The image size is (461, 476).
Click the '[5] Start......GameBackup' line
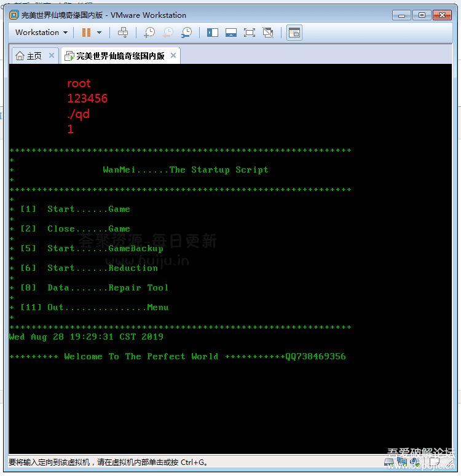click(x=92, y=248)
